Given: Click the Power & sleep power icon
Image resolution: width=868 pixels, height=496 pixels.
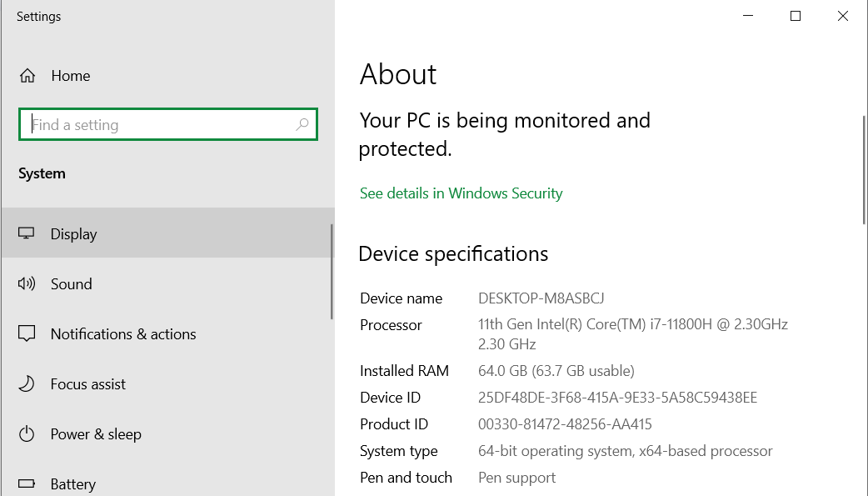Looking at the screenshot, I should [x=27, y=434].
